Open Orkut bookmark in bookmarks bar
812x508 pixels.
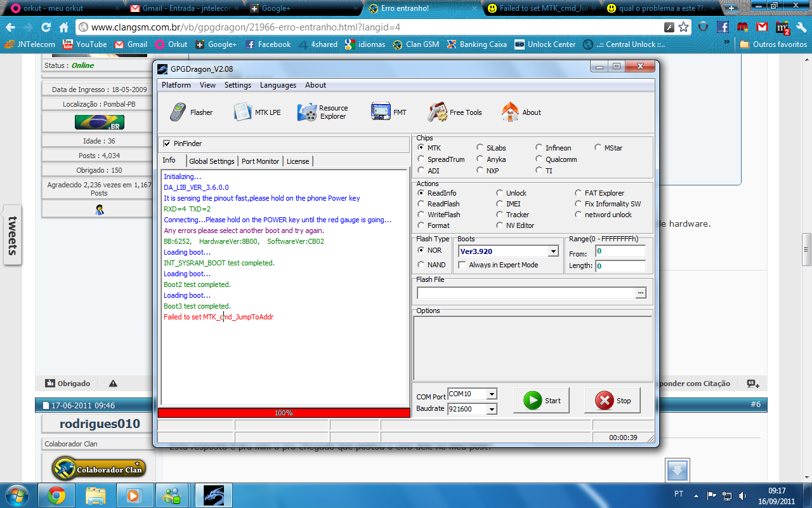tap(171, 44)
